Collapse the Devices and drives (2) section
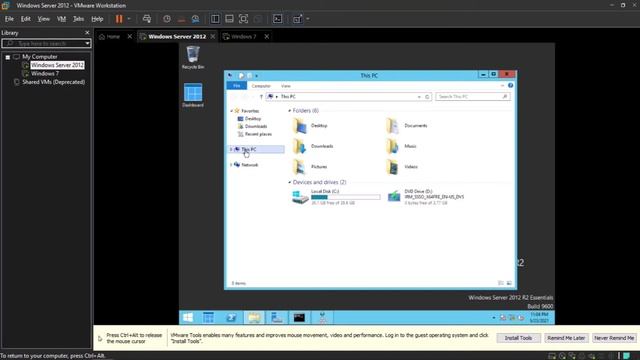The height and width of the screenshot is (360, 640). (290, 182)
